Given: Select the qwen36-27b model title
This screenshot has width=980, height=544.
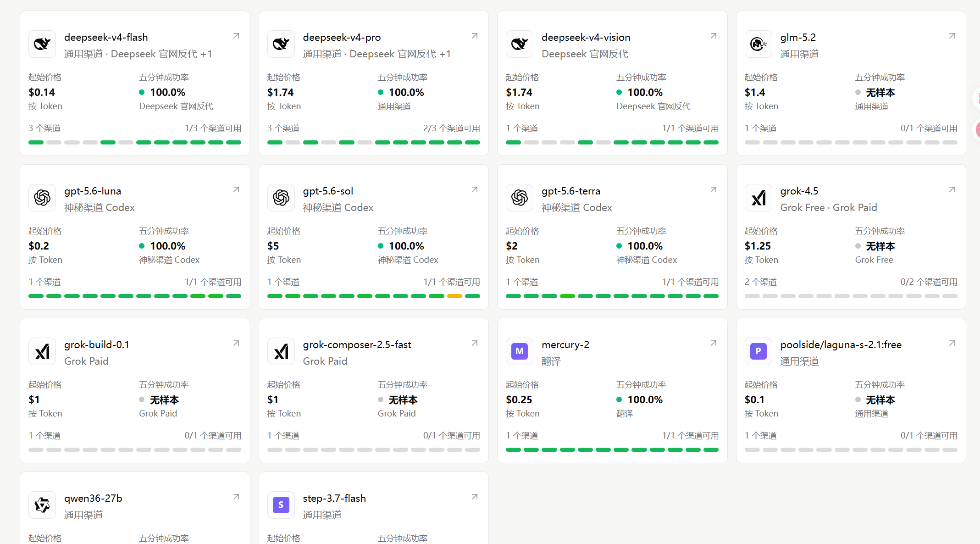Looking at the screenshot, I should coord(93,498).
